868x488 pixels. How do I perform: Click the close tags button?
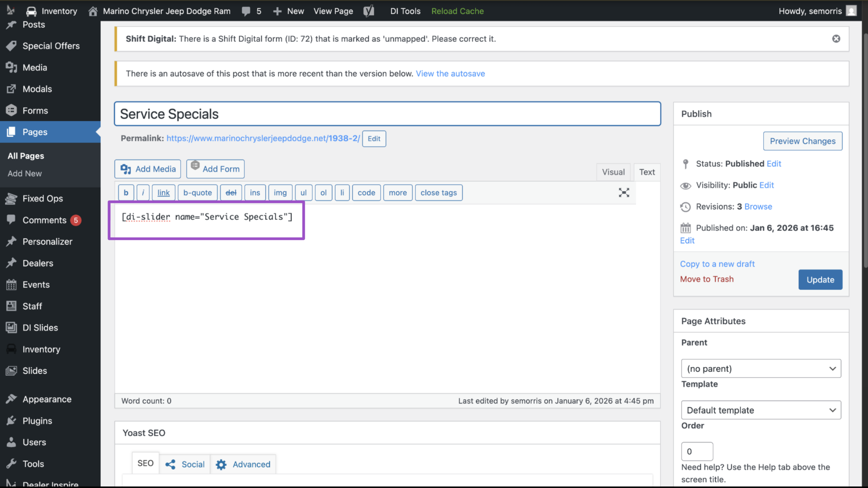tap(439, 192)
